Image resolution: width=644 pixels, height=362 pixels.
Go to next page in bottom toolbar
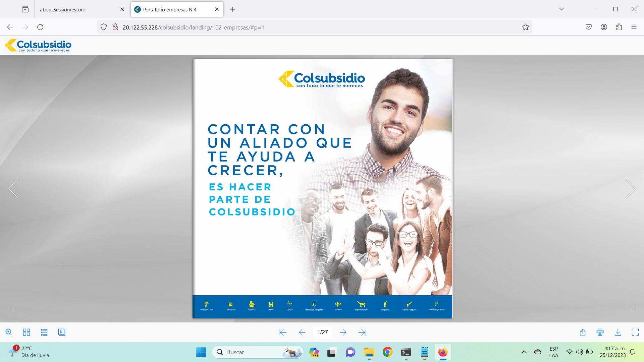(x=343, y=333)
